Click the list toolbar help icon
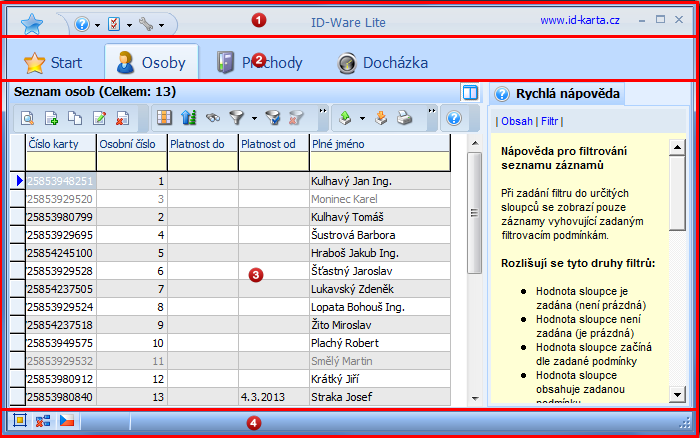The height and width of the screenshot is (438, 700). click(x=454, y=118)
